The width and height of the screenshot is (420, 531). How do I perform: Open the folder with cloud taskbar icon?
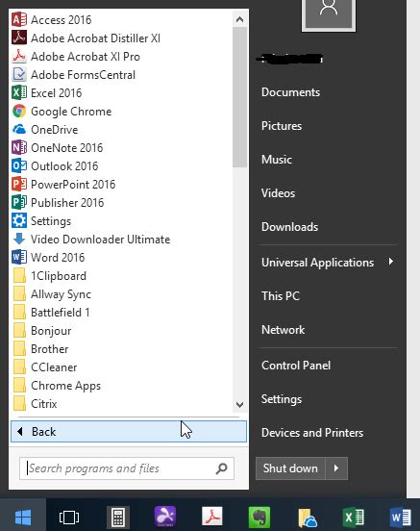[x=308, y=518]
